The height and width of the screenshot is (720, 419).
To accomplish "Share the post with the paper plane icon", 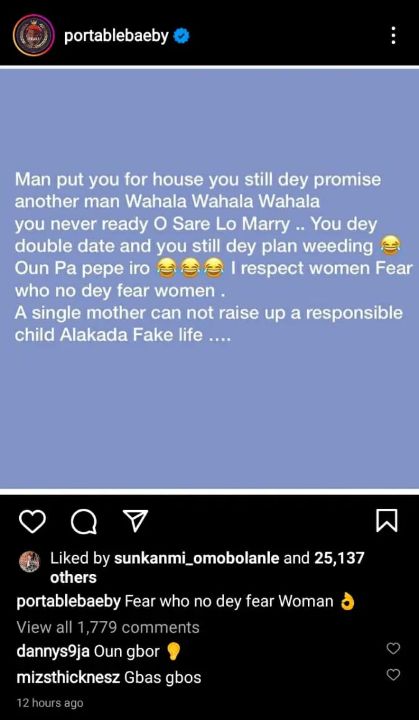I will tap(136, 521).
